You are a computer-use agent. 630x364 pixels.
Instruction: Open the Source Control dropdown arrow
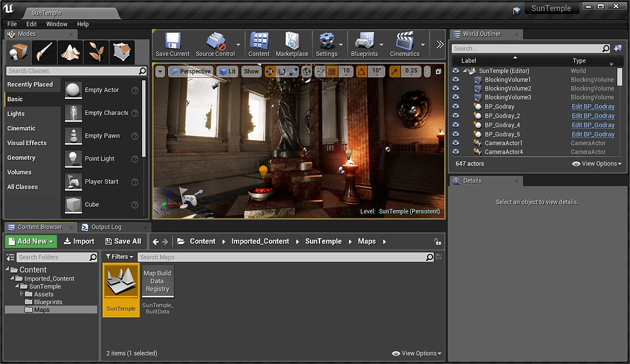pyautogui.click(x=239, y=44)
